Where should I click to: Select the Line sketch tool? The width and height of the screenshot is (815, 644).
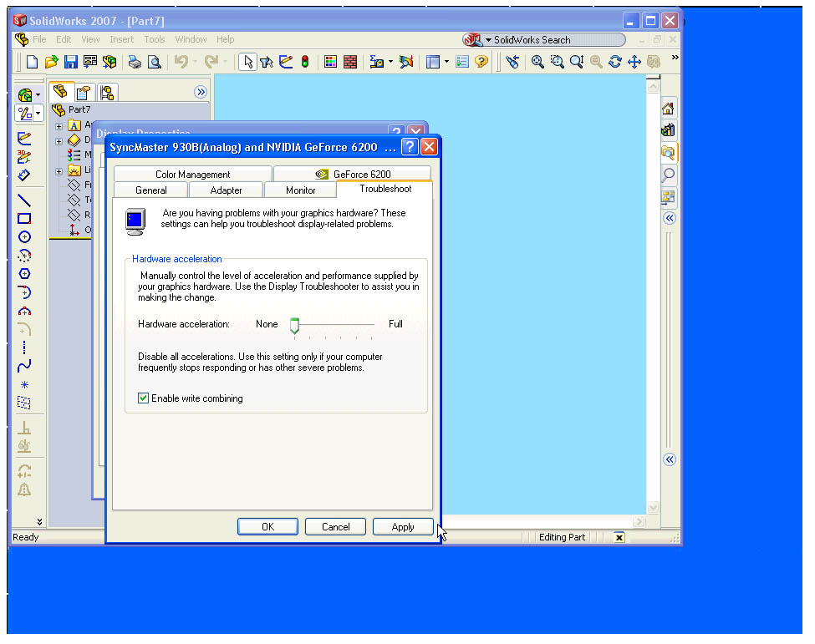pyautogui.click(x=24, y=200)
